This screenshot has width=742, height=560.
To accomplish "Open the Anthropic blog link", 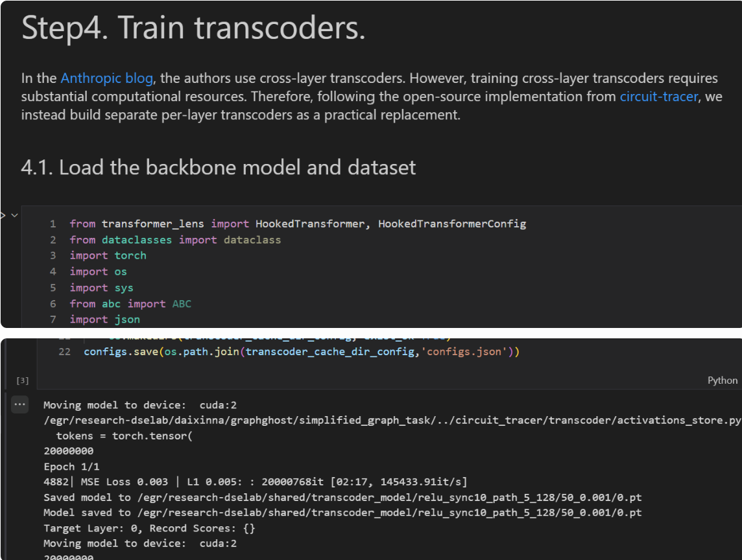I will pos(106,78).
